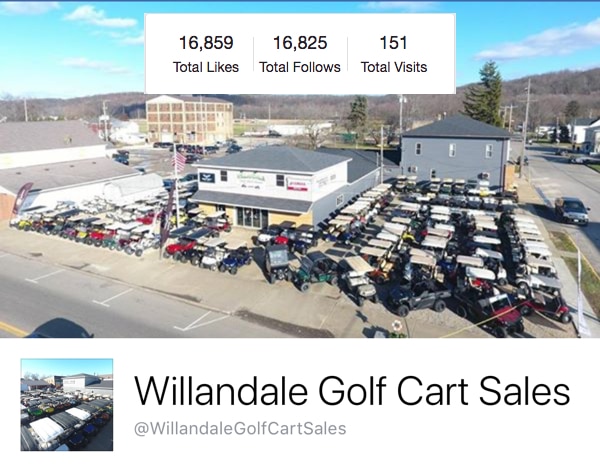Click the 16,859 Total Likes number
Screen dimensions: 600x465
coord(206,42)
